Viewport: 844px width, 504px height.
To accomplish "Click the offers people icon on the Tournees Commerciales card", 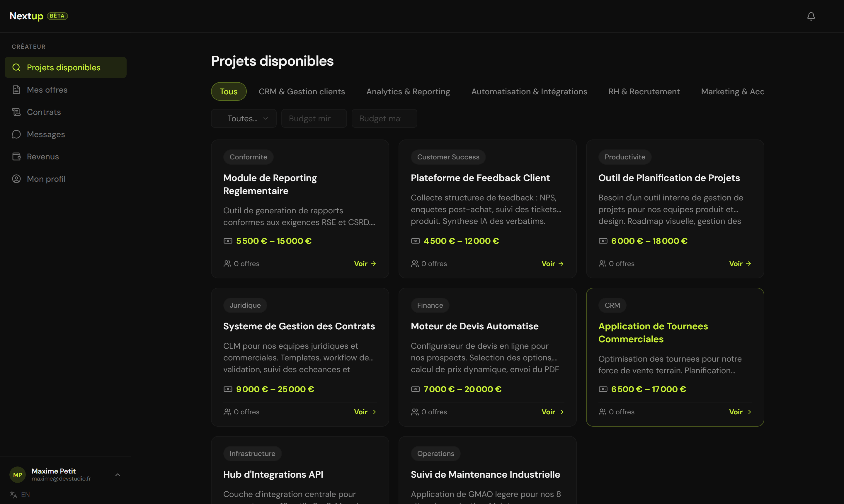I will click(602, 412).
